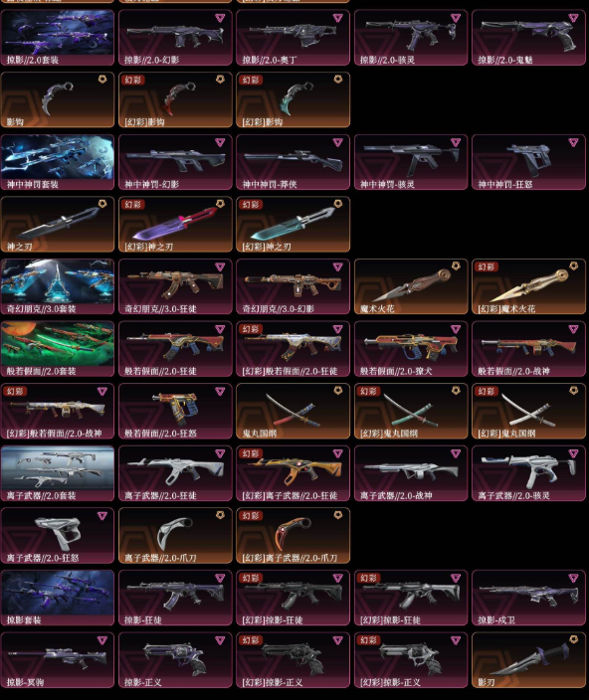The height and width of the screenshot is (700, 589).
Task: Select the 魔术火花 melee skin
Action: (x=411, y=286)
